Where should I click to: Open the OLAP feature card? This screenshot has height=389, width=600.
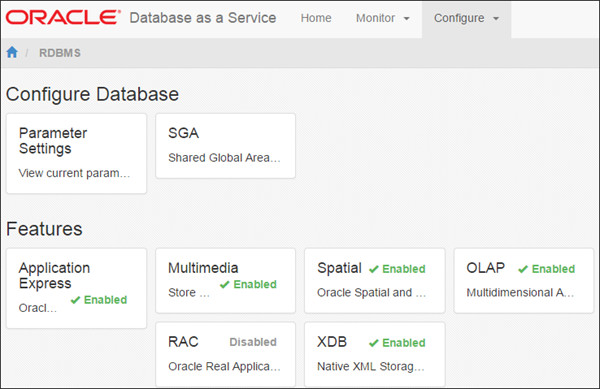(524, 281)
